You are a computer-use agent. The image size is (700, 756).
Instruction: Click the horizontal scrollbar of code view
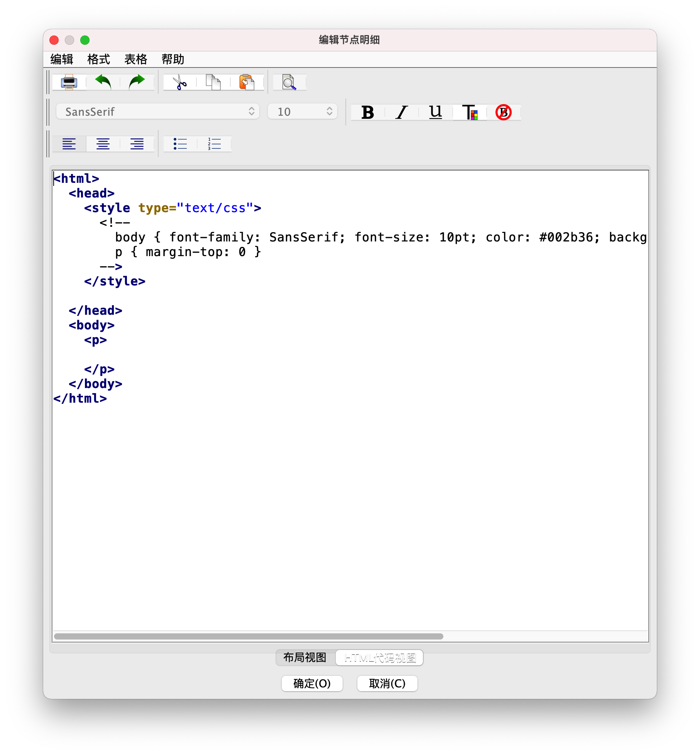pos(249,636)
